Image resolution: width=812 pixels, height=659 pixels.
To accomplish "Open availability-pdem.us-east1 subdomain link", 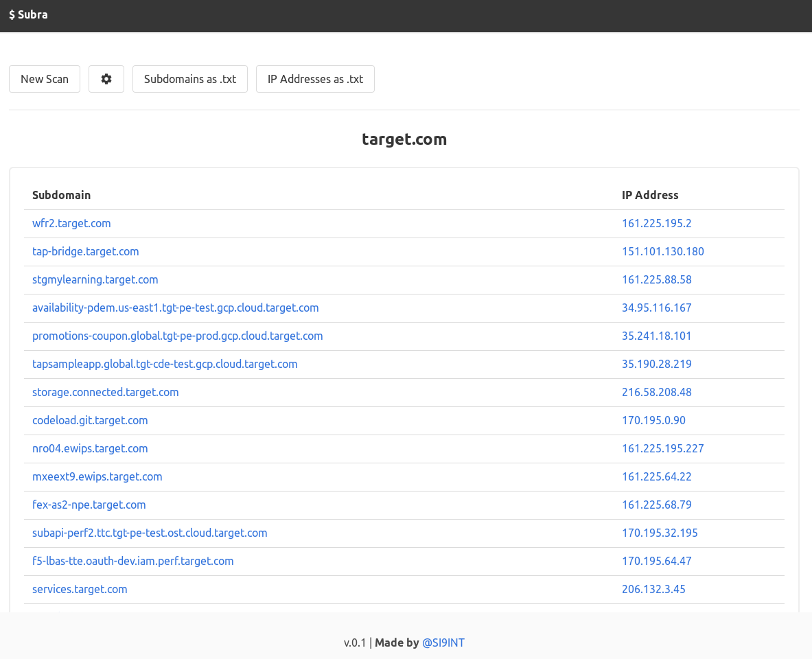I will [x=176, y=308].
